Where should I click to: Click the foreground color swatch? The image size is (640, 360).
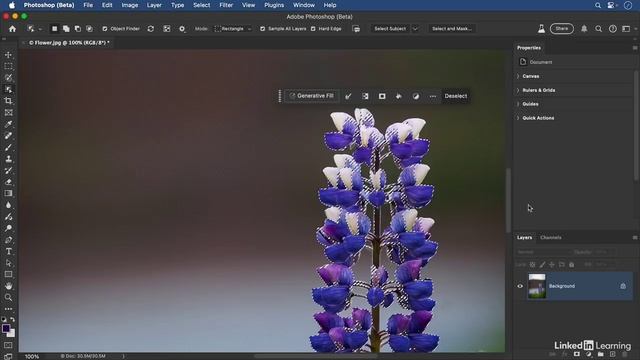(x=6, y=329)
